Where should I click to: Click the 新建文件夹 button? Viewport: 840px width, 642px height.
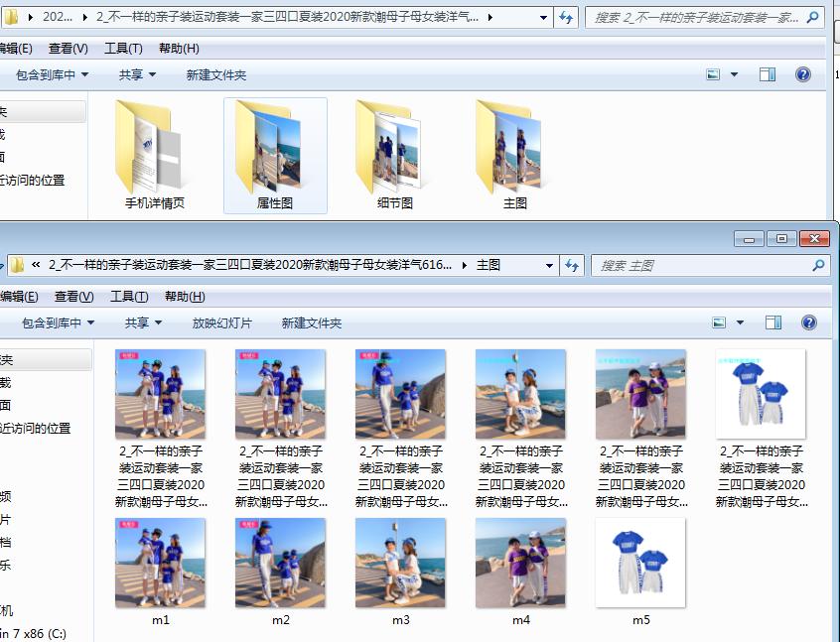click(215, 73)
